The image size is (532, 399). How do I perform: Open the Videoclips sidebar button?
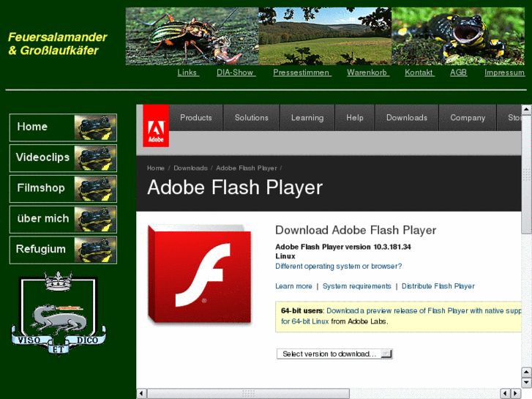point(63,158)
